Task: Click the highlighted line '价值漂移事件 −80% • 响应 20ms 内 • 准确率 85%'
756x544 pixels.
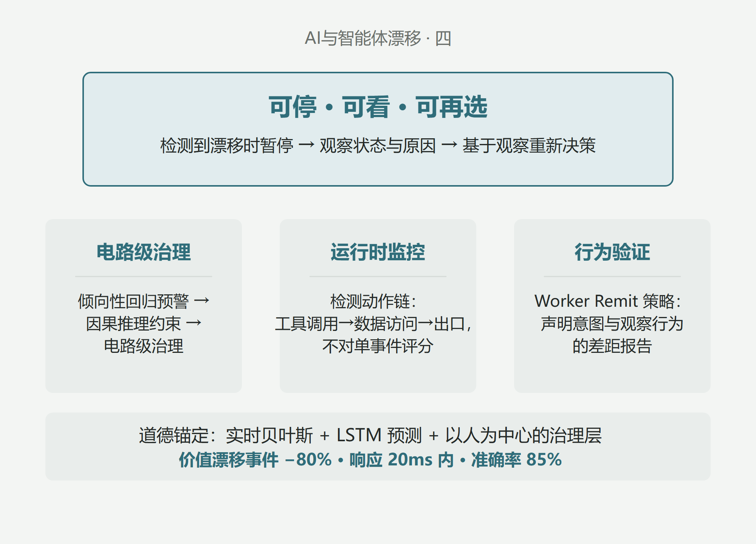Action: coord(370,459)
